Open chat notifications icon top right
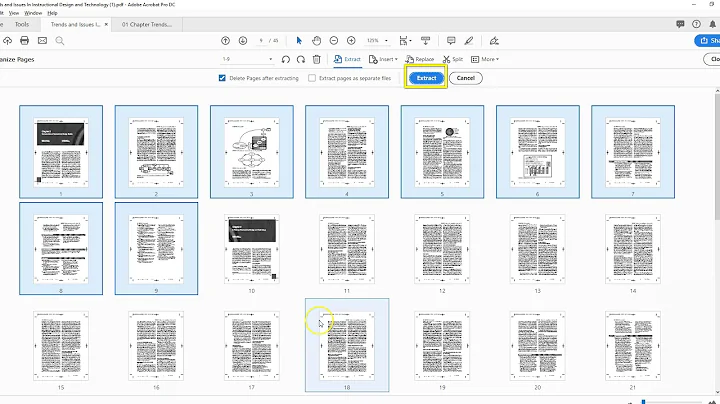This screenshot has width=720, height=404. [x=680, y=24]
